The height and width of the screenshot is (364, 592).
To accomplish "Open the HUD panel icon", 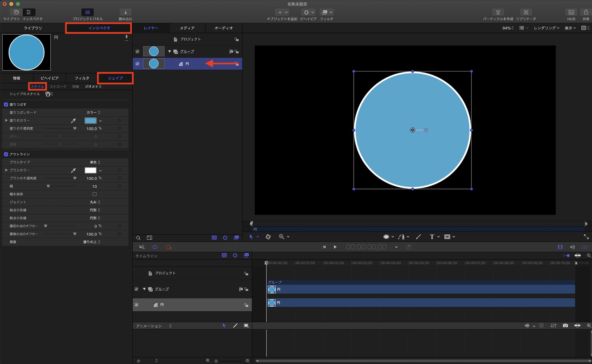I will point(571,12).
